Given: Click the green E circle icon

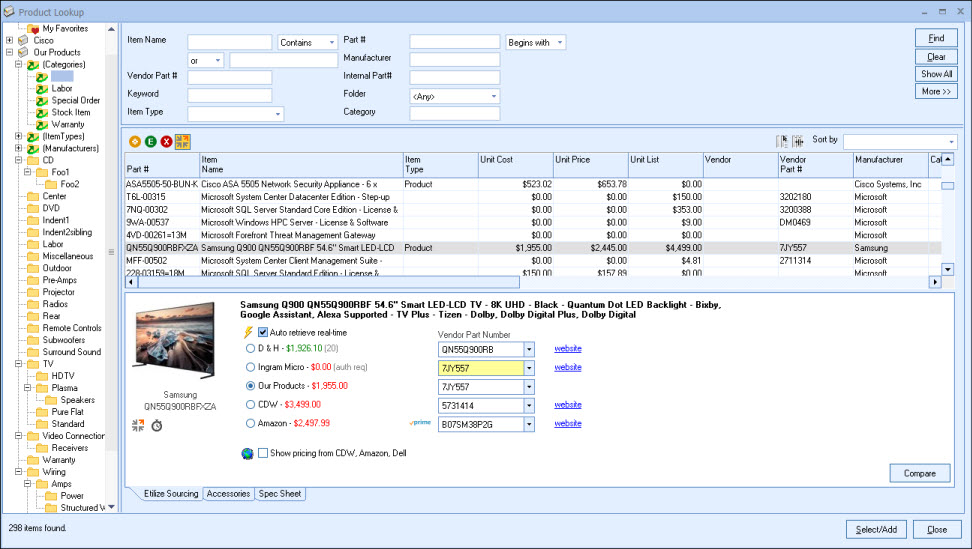Looking at the screenshot, I should pos(150,142).
